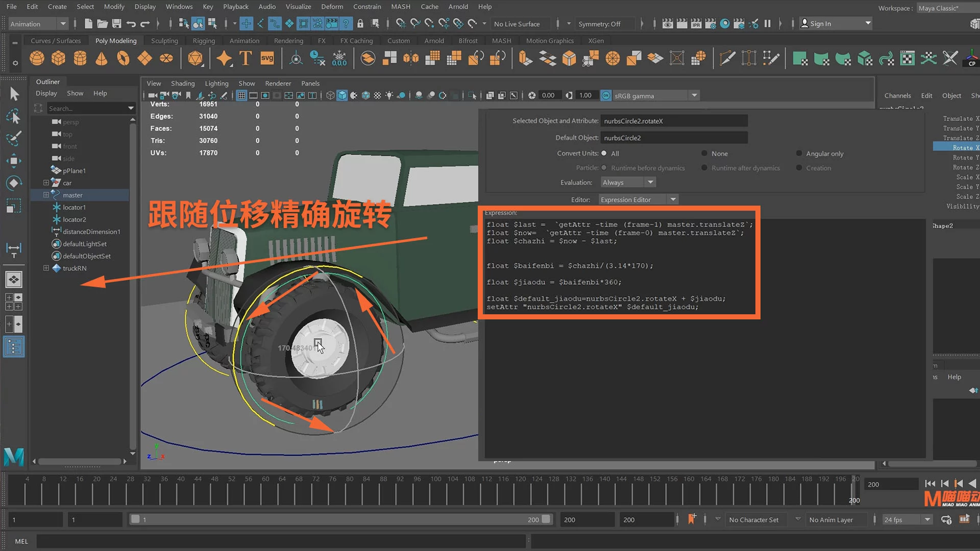Open the Outliner Display menu
Screen dimensions: 980x551
coord(46,93)
